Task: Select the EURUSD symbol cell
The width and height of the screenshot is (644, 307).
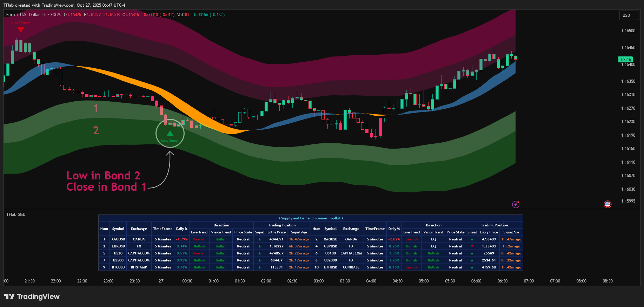Action: tap(118, 246)
